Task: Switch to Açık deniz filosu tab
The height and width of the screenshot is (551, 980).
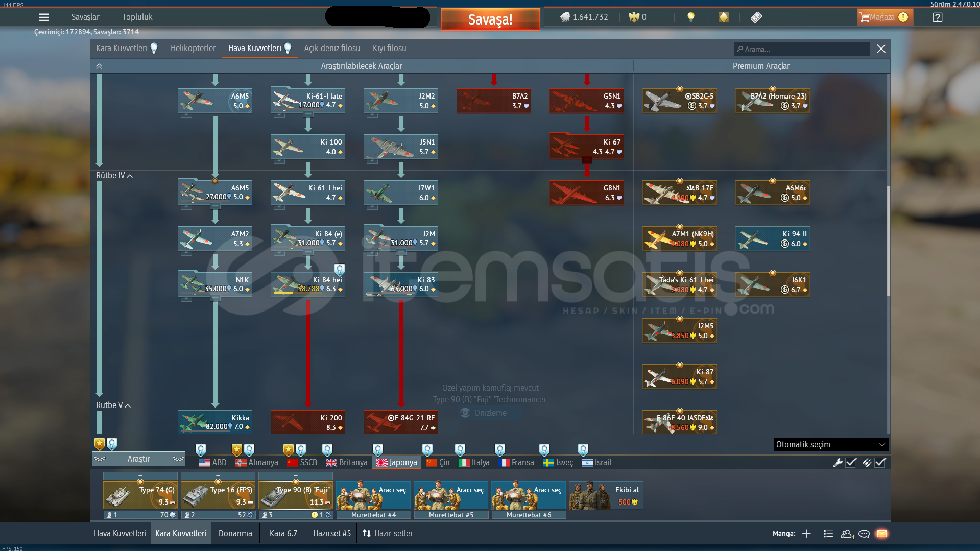Action: click(x=332, y=49)
